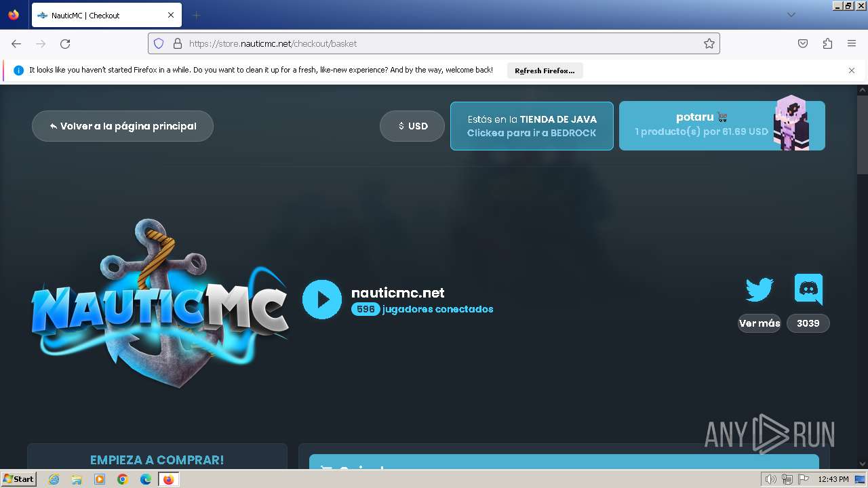
Task: Click the site padlock icon
Action: pos(178,43)
